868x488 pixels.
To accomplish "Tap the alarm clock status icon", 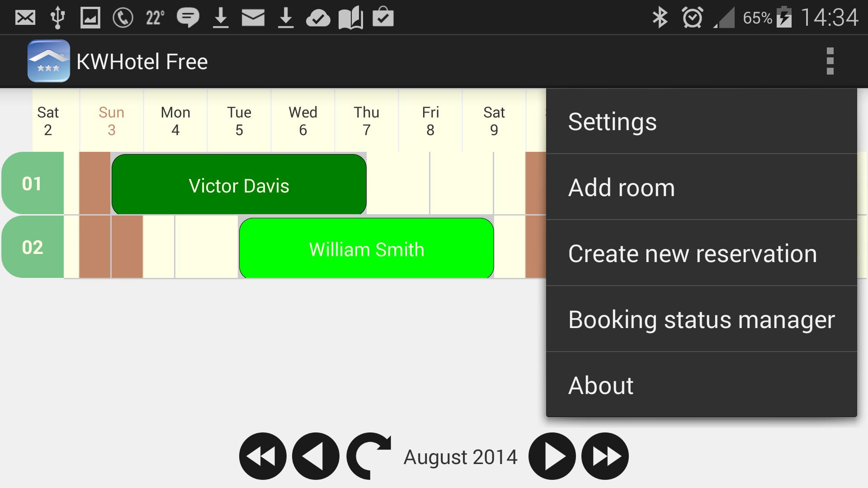I will [693, 18].
